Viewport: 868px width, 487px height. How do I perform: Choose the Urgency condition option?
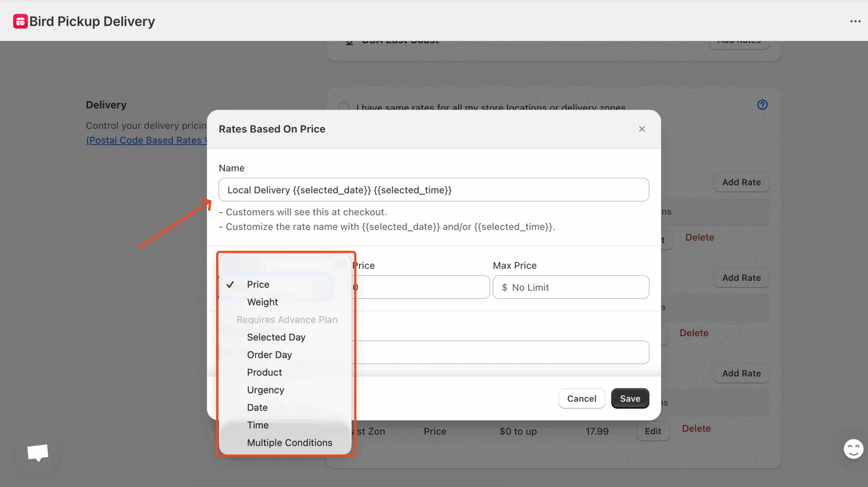(x=265, y=390)
